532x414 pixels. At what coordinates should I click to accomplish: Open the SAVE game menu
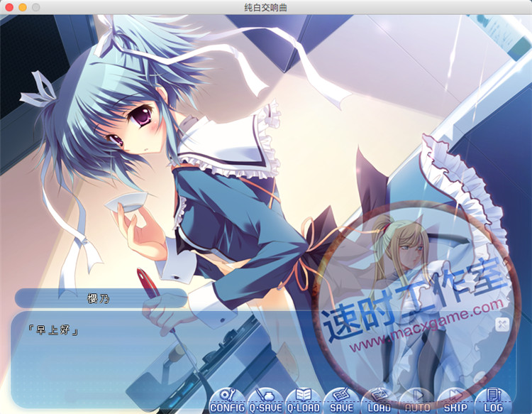[x=342, y=401]
